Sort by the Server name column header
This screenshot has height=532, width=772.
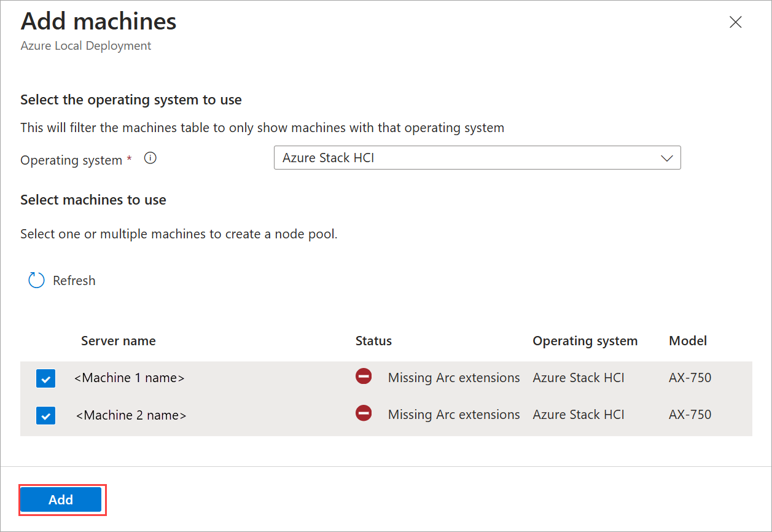pyautogui.click(x=118, y=341)
